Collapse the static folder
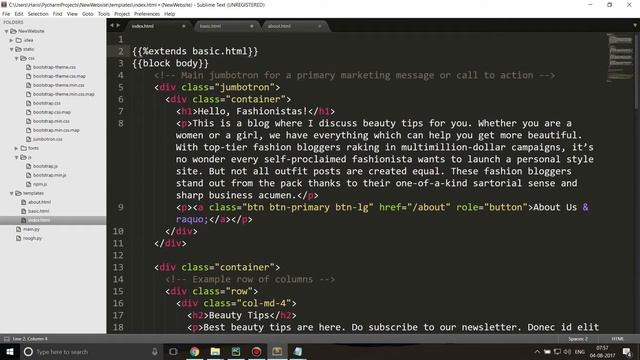The height and width of the screenshot is (360, 640). point(11,49)
